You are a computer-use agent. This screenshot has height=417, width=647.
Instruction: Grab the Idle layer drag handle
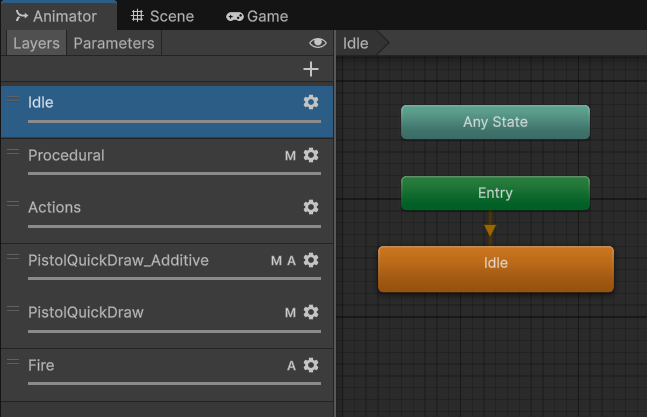tap(13, 99)
